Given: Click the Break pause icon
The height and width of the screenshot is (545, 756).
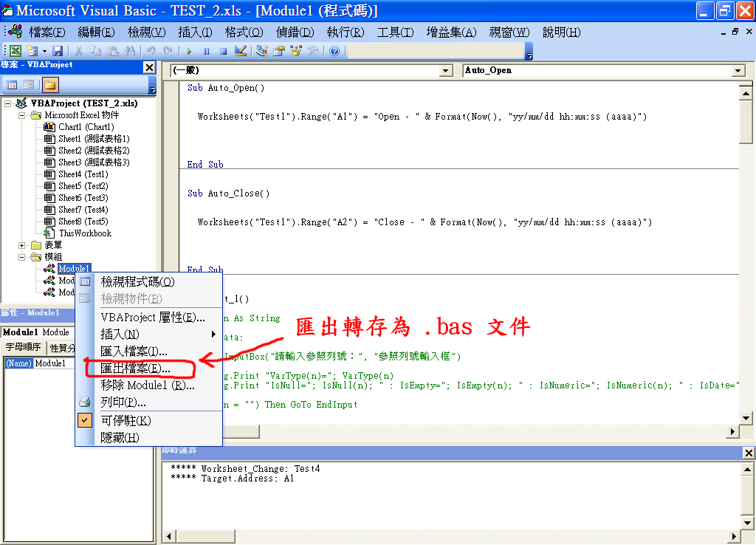Looking at the screenshot, I should [207, 51].
